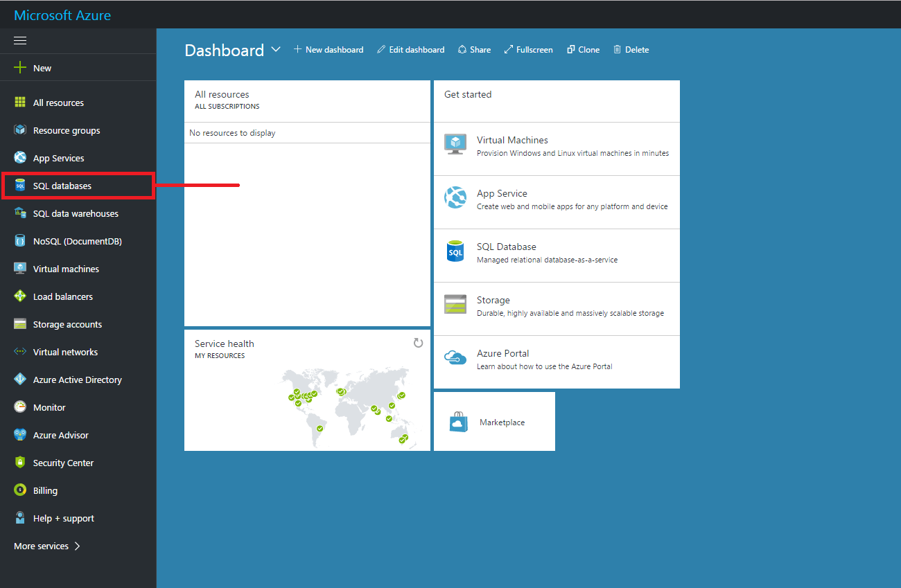Click the Monitor gauge icon
Viewport: 901px width, 588px height.
(20, 407)
